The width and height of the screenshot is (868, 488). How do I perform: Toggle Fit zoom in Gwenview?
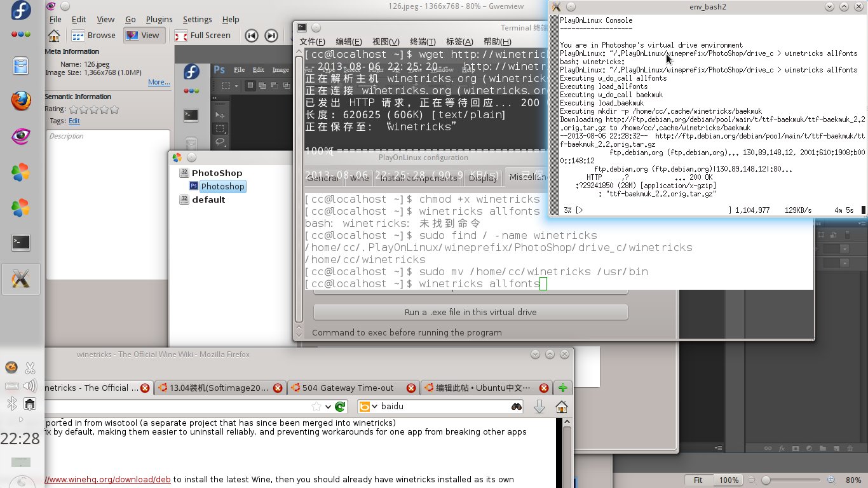pyautogui.click(x=698, y=480)
